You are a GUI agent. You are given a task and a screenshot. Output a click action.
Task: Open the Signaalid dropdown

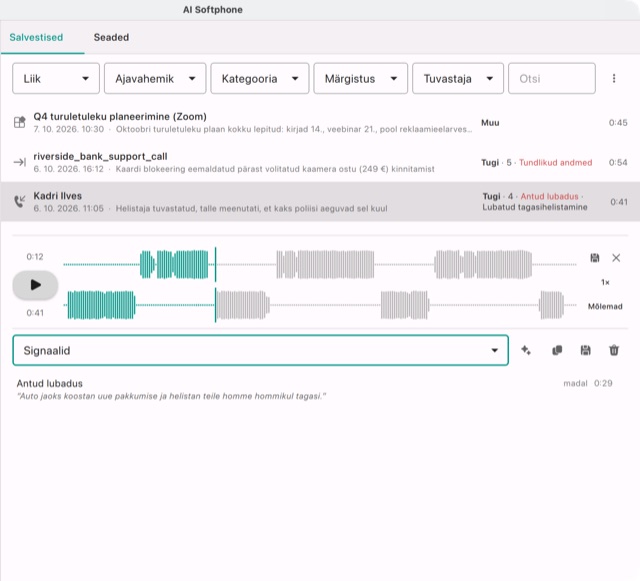pos(260,350)
